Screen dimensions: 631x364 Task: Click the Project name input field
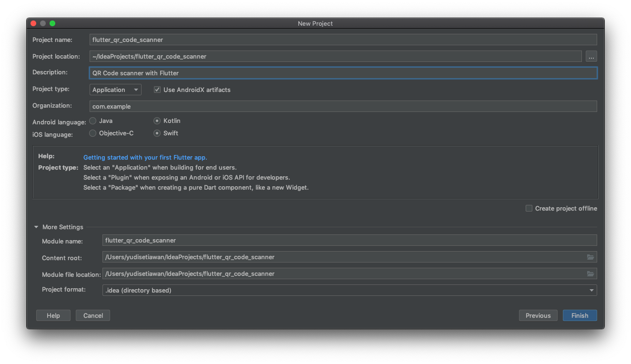[x=286, y=40]
